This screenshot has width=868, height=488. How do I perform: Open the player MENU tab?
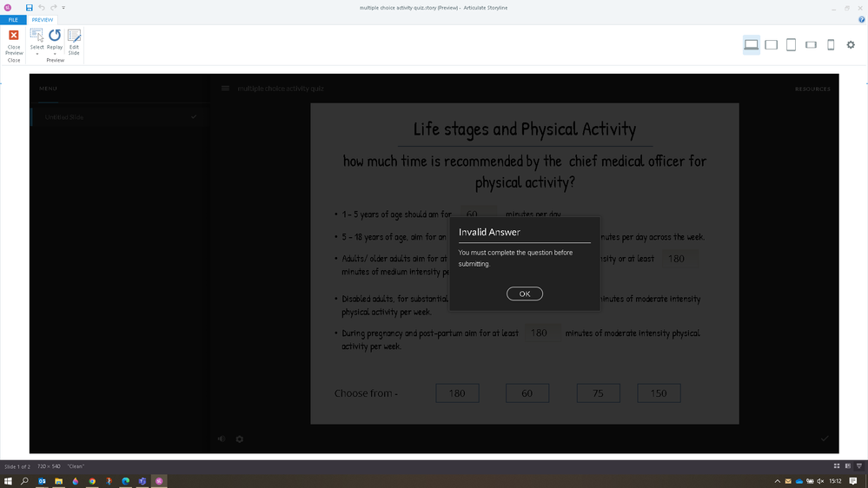[x=48, y=89]
